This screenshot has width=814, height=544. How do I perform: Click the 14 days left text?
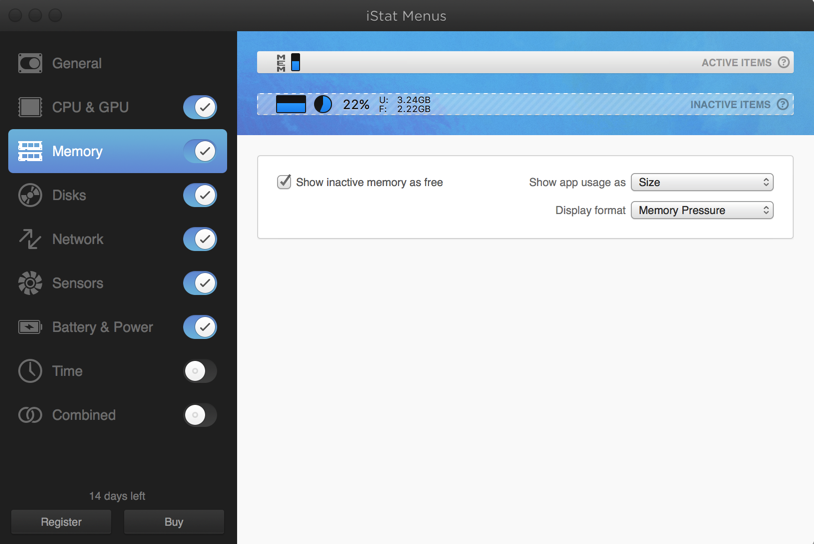coord(117,496)
